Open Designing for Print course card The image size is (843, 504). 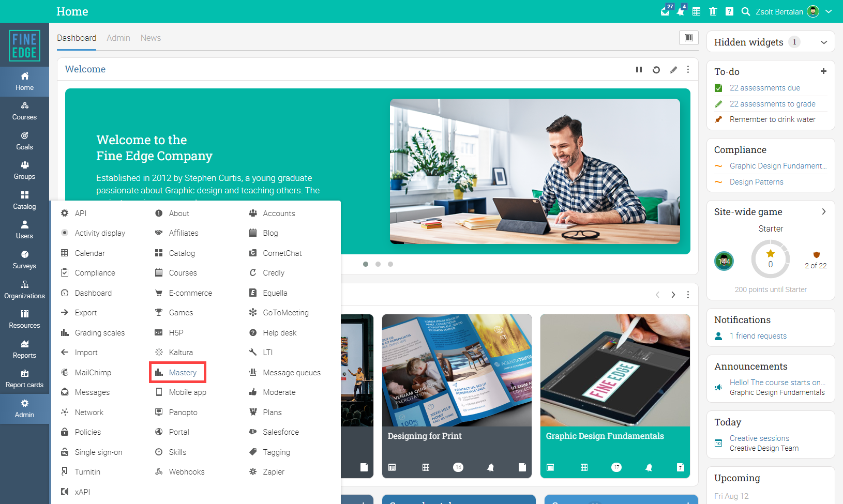click(457, 396)
